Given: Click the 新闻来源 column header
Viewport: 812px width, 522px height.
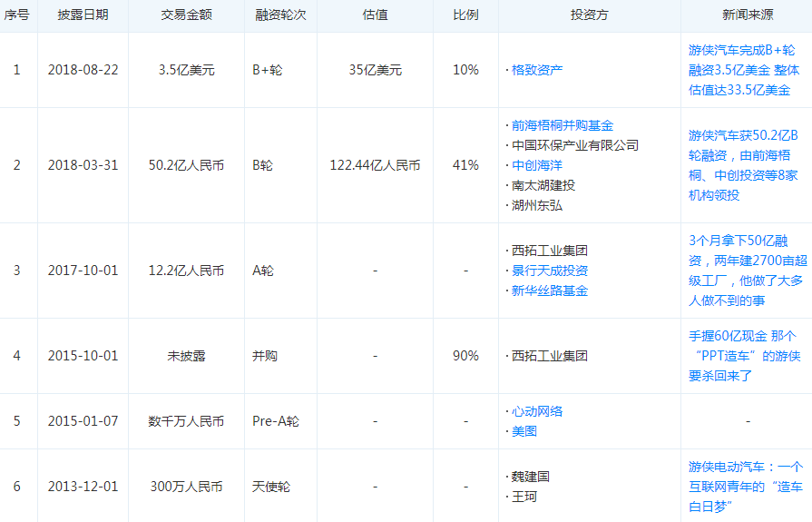Looking at the screenshot, I should coord(747,15).
